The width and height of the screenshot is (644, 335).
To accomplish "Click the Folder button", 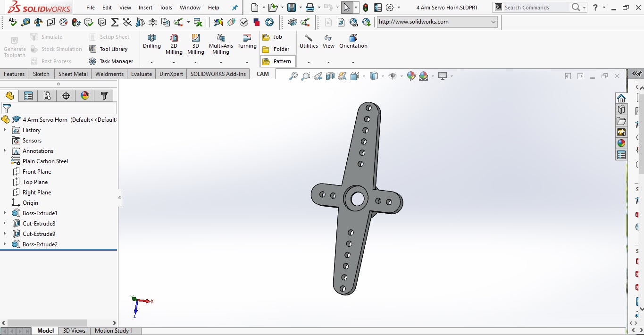I will (276, 49).
